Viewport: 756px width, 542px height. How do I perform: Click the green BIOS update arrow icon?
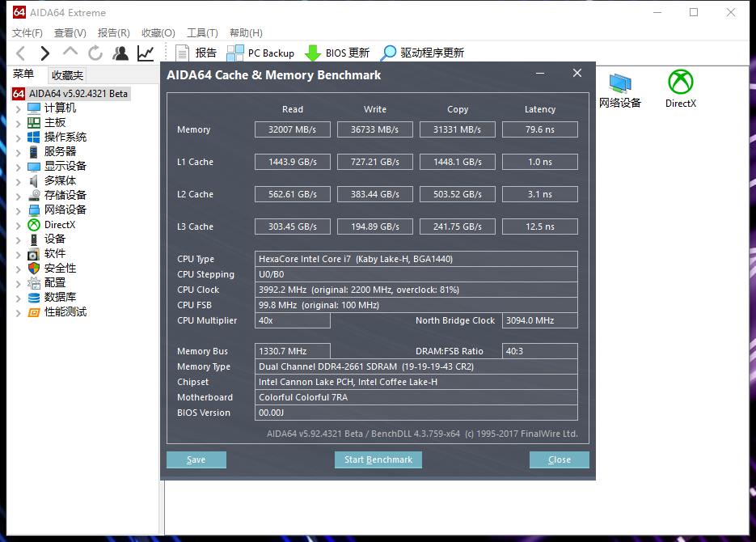pyautogui.click(x=313, y=53)
